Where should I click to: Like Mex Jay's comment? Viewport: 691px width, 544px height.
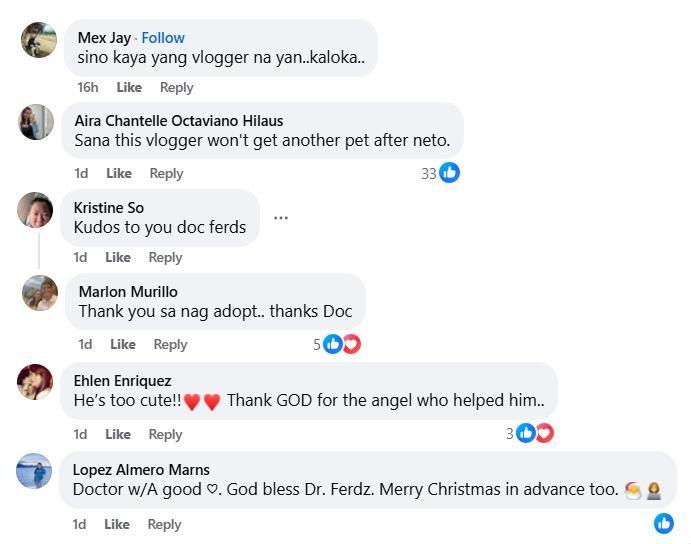129,87
